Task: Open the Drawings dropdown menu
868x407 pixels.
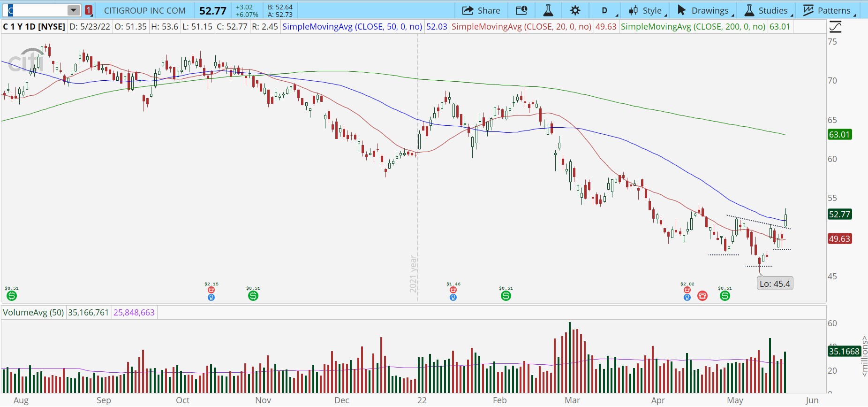Action: pyautogui.click(x=705, y=10)
